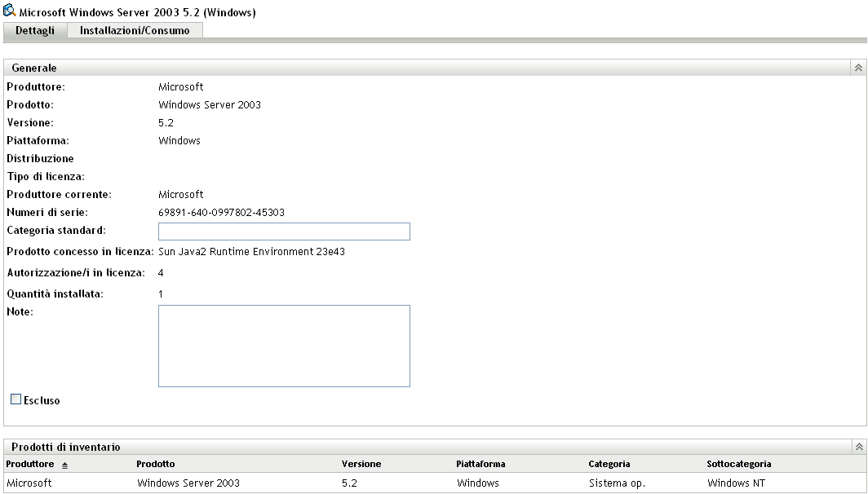Click inside the Note text area
The width and height of the screenshot is (868, 494).
(284, 346)
